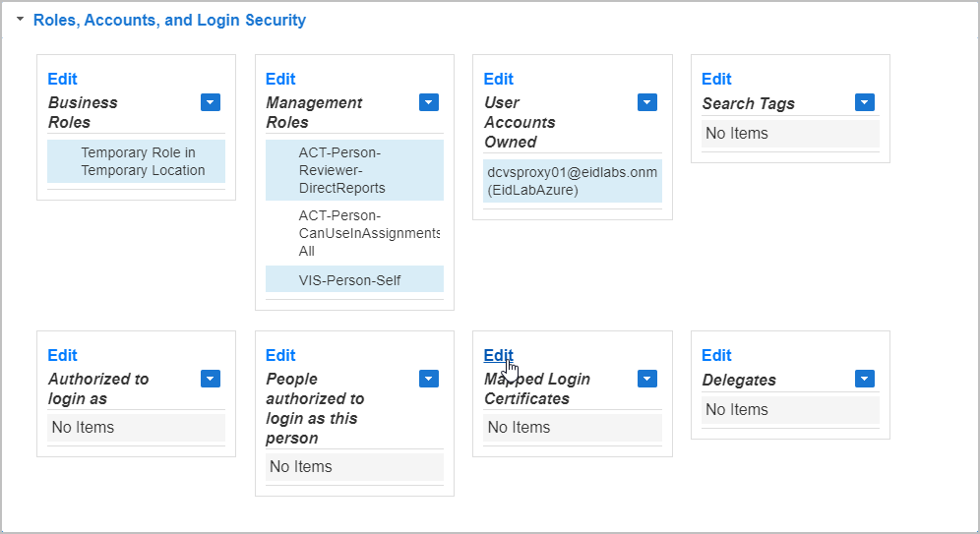Image resolution: width=980 pixels, height=534 pixels.
Task: Edit the User Accounts Owned list
Action: point(499,80)
